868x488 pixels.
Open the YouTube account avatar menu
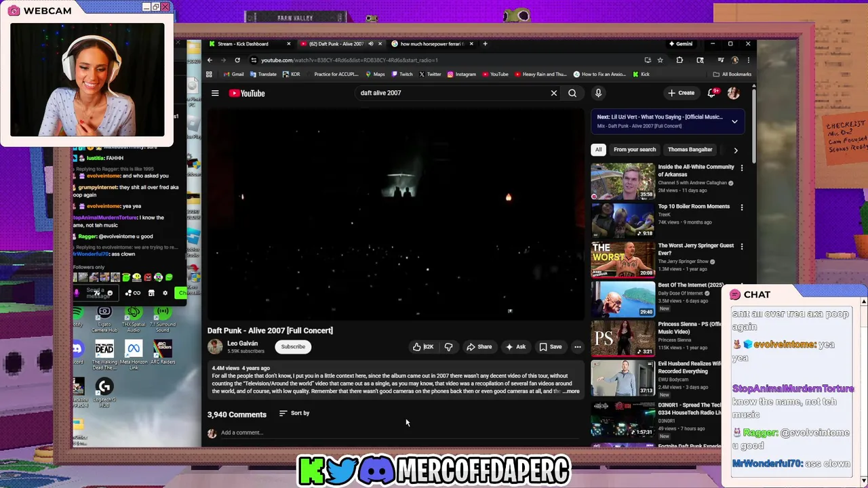coord(734,93)
